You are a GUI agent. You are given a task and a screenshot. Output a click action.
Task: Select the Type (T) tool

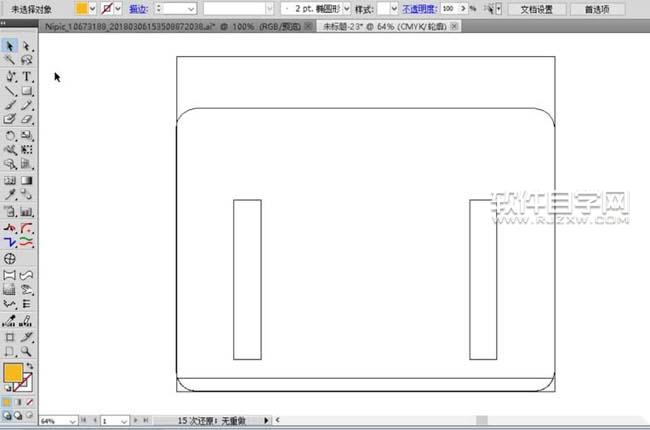tap(27, 76)
